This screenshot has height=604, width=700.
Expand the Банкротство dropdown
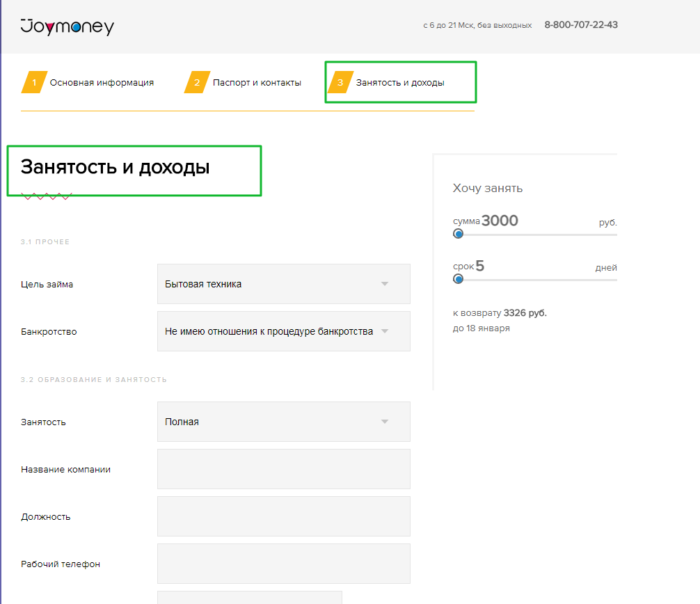[284, 331]
